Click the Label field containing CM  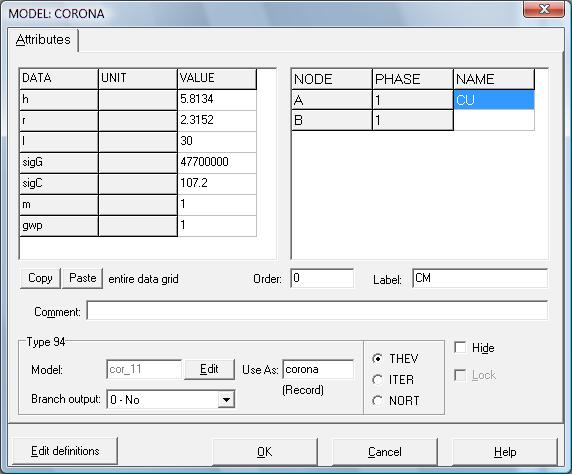pos(480,278)
